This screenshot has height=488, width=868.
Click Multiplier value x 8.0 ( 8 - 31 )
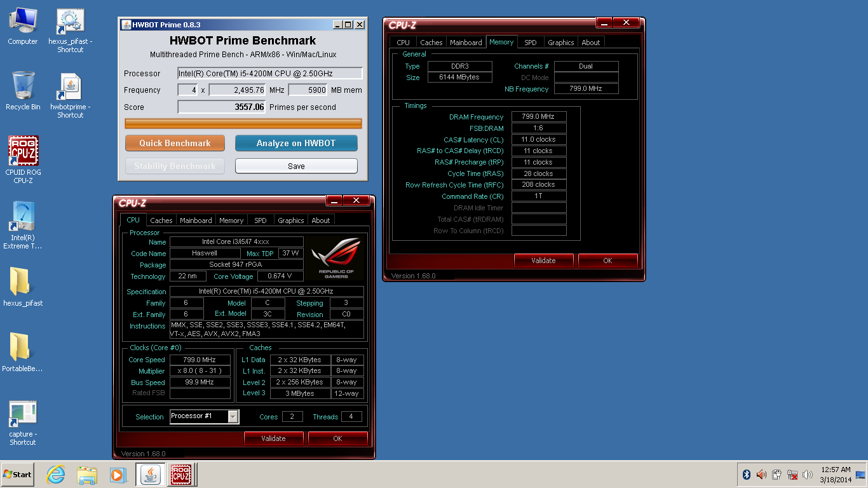tap(200, 371)
